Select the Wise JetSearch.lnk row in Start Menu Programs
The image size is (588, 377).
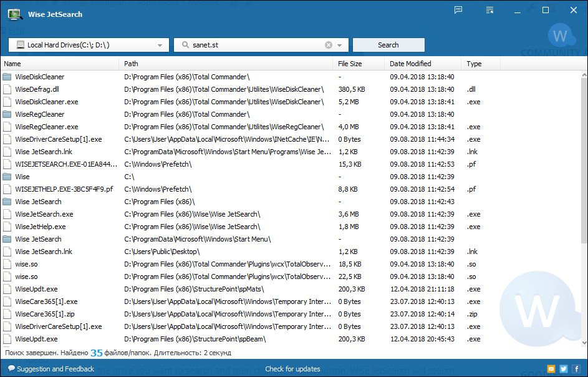pos(291,152)
